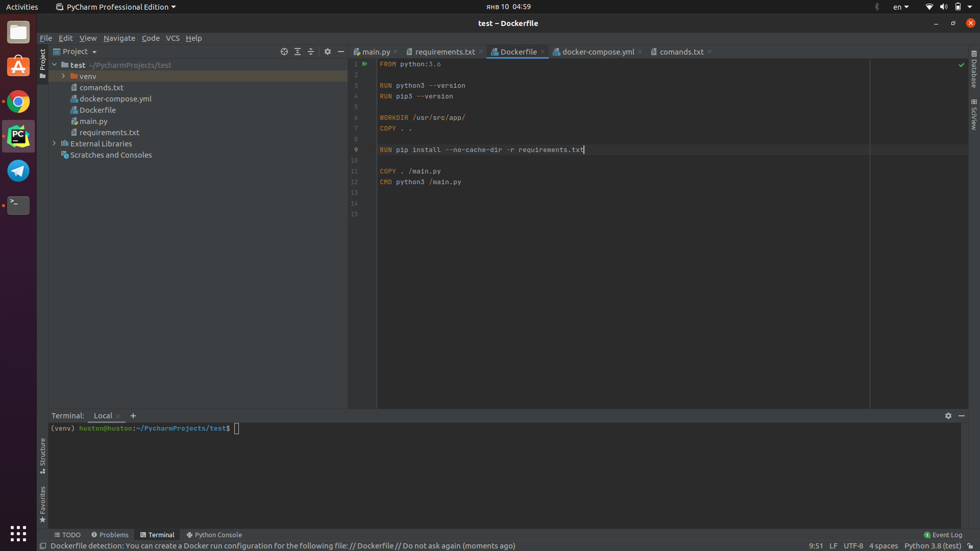This screenshot has width=980, height=551.
Task: Open the en keyboard layout dropdown
Action: [x=901, y=7]
